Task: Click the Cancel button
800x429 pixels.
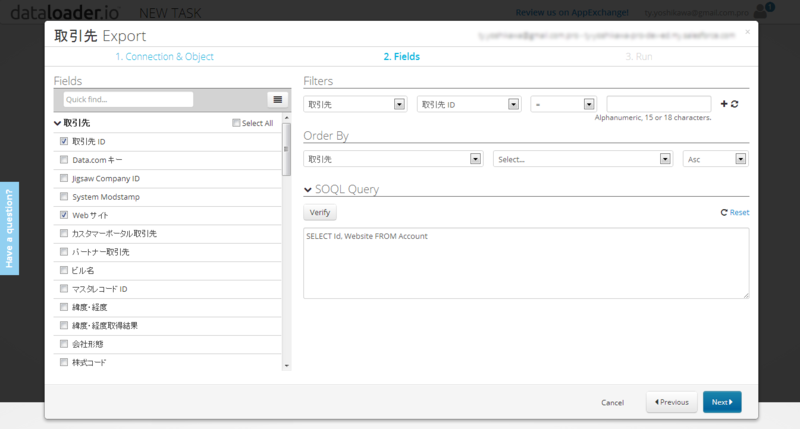Action: coord(612,402)
